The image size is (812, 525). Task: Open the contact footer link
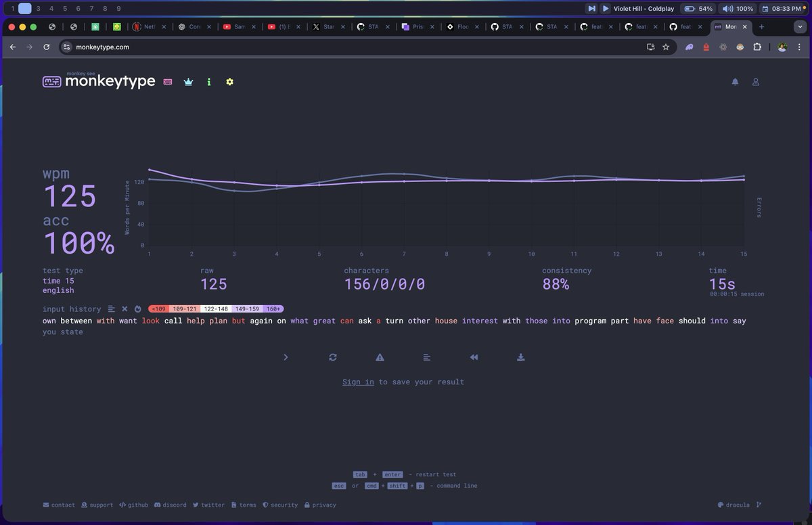click(x=59, y=505)
